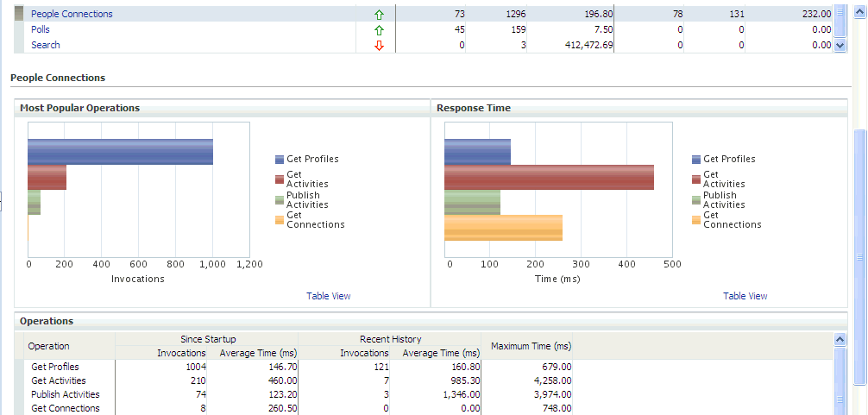This screenshot has height=415, width=868.
Task: Click Publish Activities swatch in Response Time legend
Action: pyautogui.click(x=696, y=200)
